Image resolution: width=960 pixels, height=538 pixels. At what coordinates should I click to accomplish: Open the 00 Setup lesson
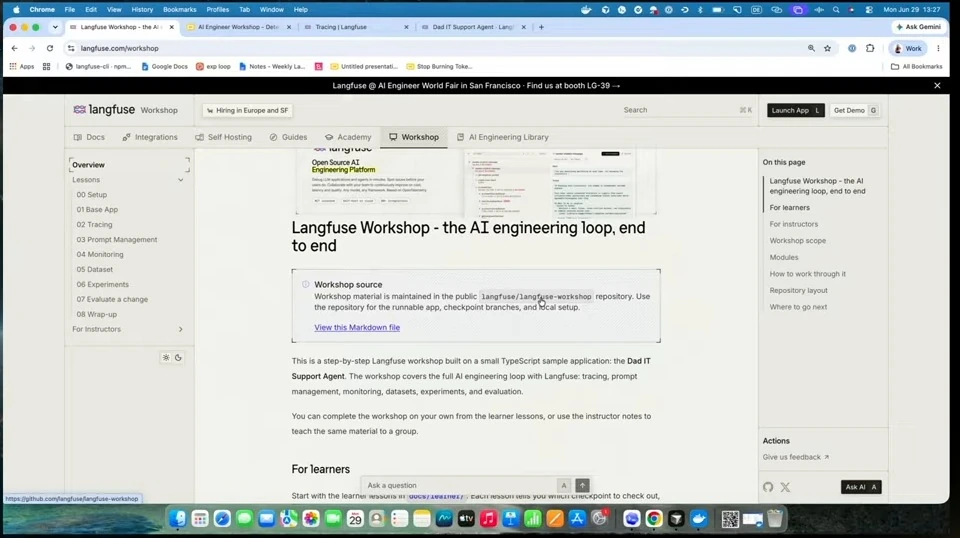click(x=91, y=195)
